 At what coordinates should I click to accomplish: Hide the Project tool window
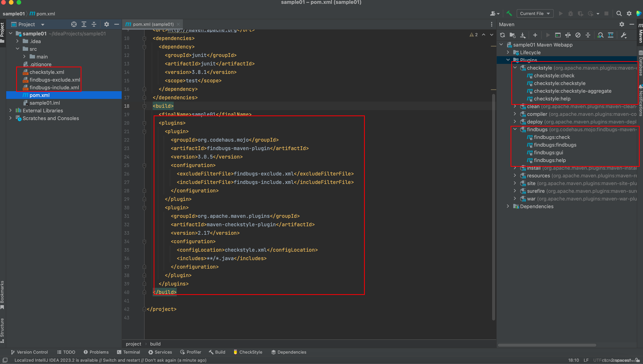tap(116, 24)
